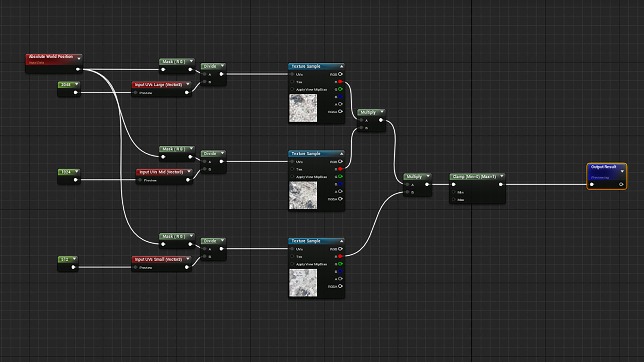This screenshot has height=362, width=644.
Task: Click blue B pin on bottom Texture Sample
Action: tap(340, 271)
